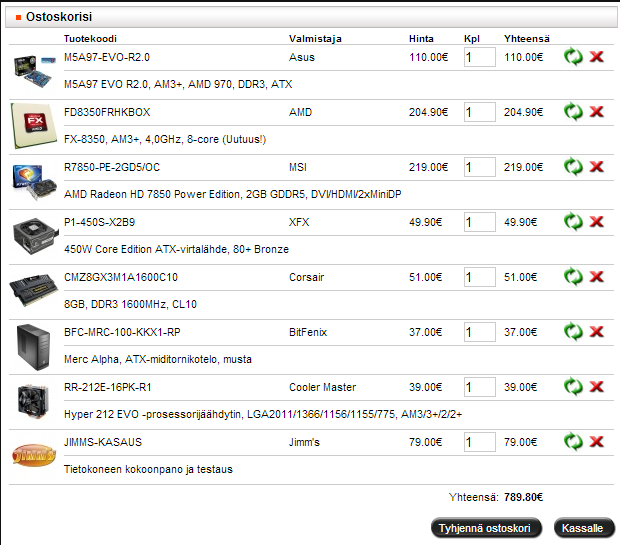Edit quantity field for M5A97-EVO-R2.0
Image resolution: width=620 pixels, height=545 pixels.
pos(480,57)
